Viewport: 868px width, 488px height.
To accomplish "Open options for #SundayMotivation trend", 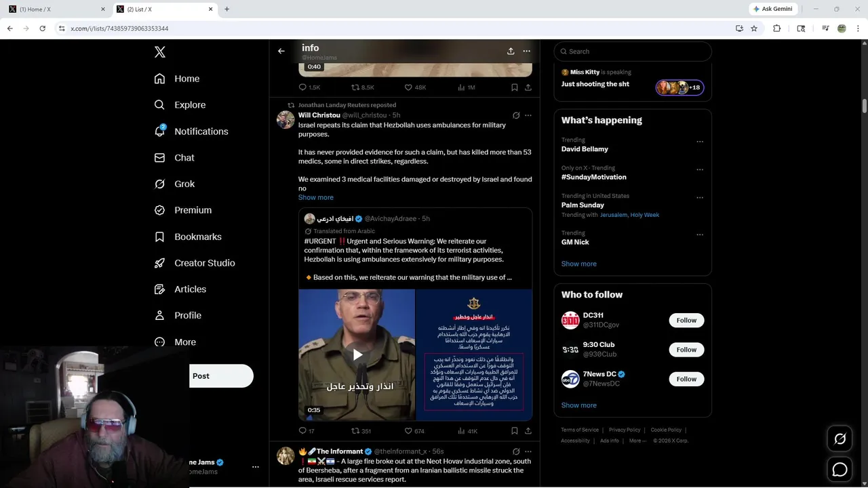I will (x=700, y=169).
